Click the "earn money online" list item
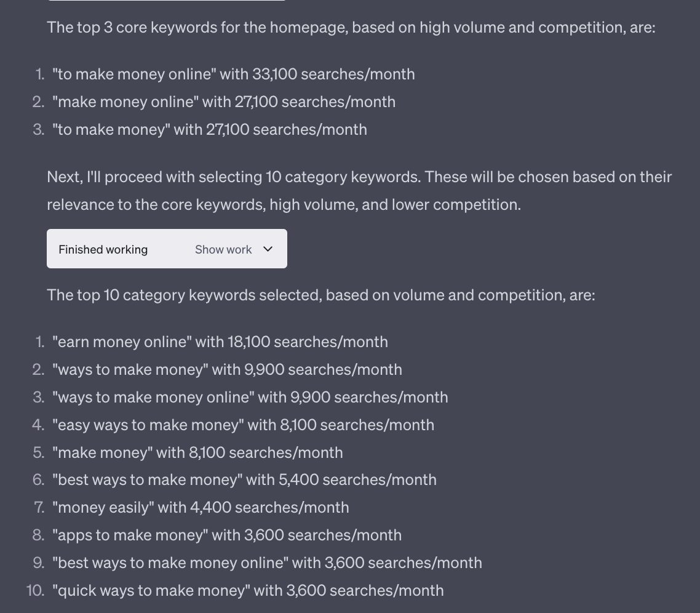 coord(220,342)
